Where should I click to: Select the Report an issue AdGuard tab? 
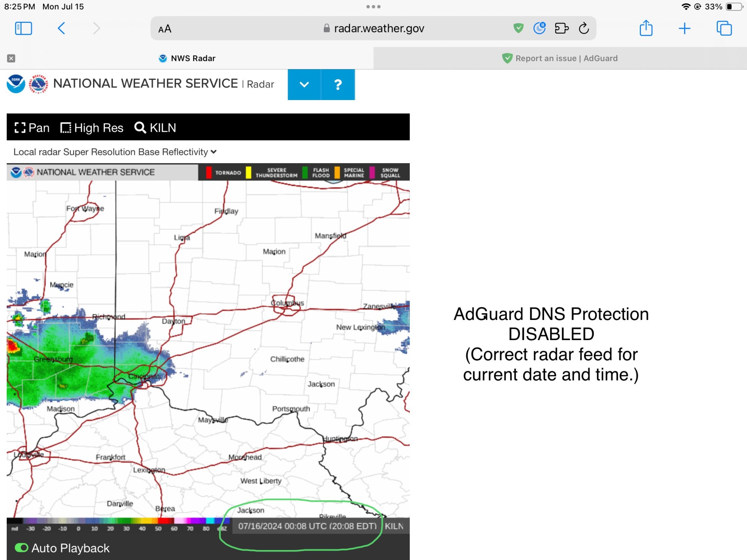560,58
